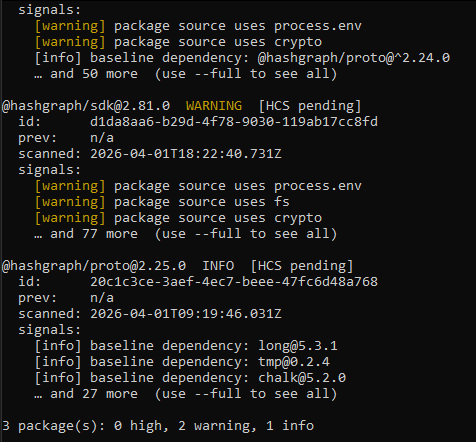
Task: Click '… and 77 more' line
Action: coord(185,234)
